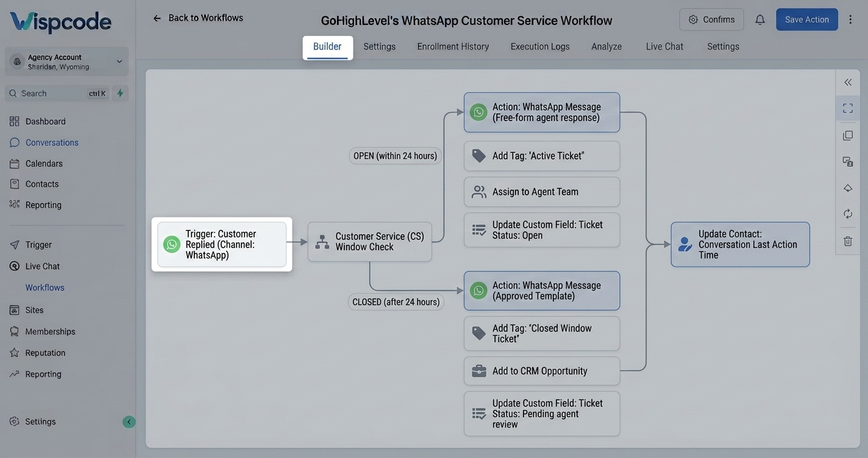Click the WhatsApp icon on the Trigger node
The image size is (868, 458).
[172, 244]
